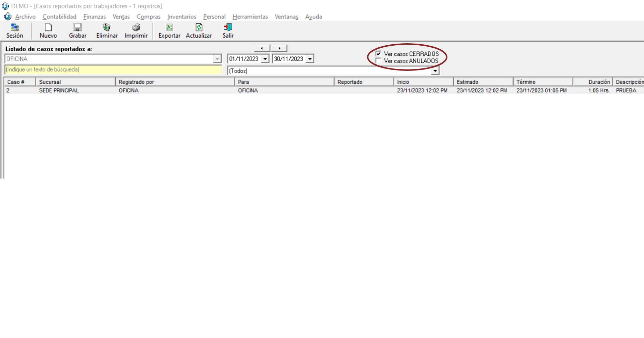
Task: Expand the OFICINA combo box
Action: coord(217,59)
